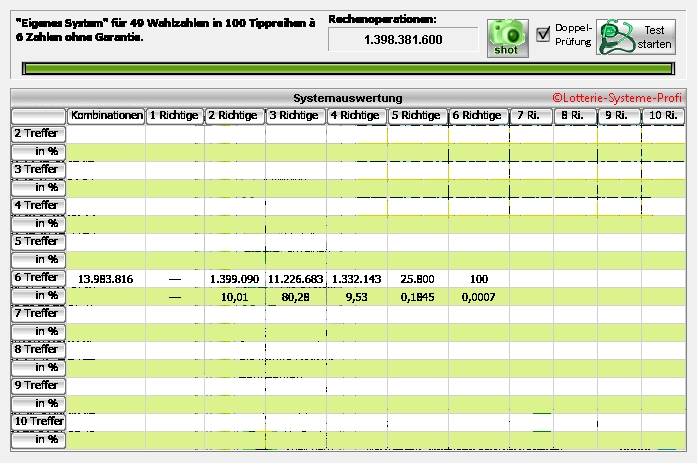The width and height of the screenshot is (697, 463).
Task: Choose the 6 Richtige column header
Action: [x=477, y=116]
